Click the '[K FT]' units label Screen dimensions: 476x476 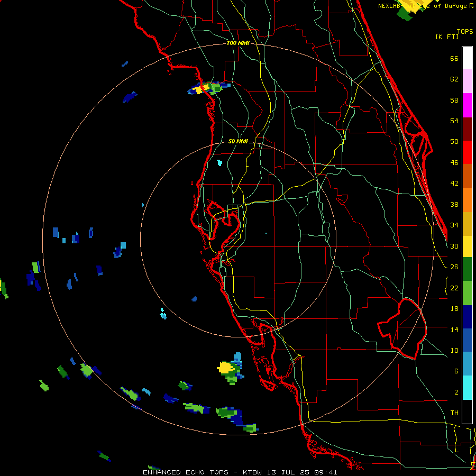(x=447, y=37)
